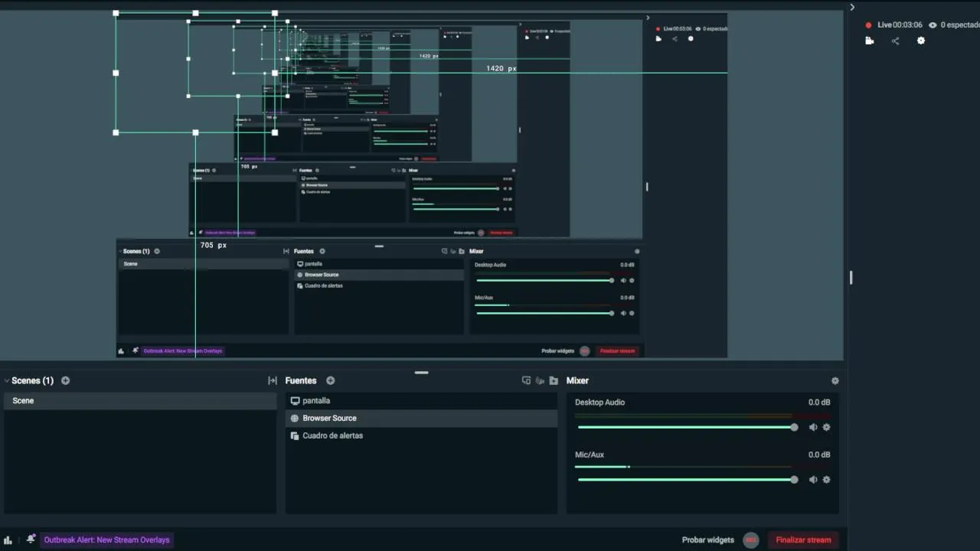Click the add folder icon in Fuentes
This screenshot has width=980, height=551.
[554, 380]
